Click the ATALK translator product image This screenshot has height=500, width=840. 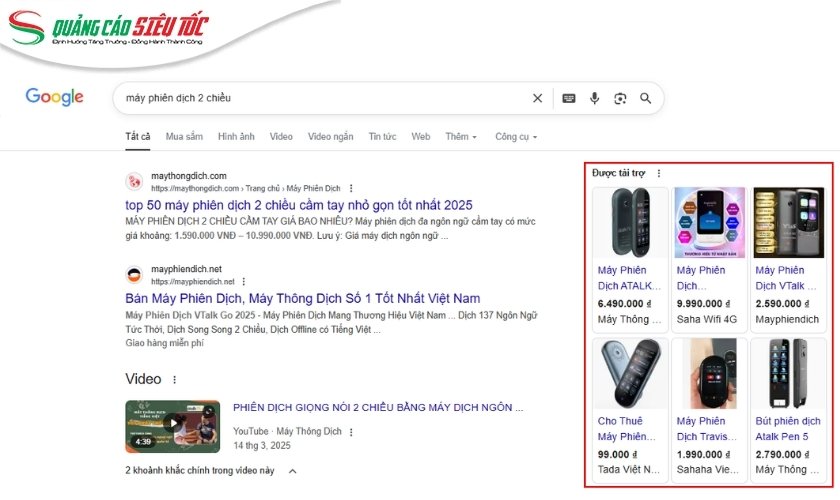pos(631,222)
